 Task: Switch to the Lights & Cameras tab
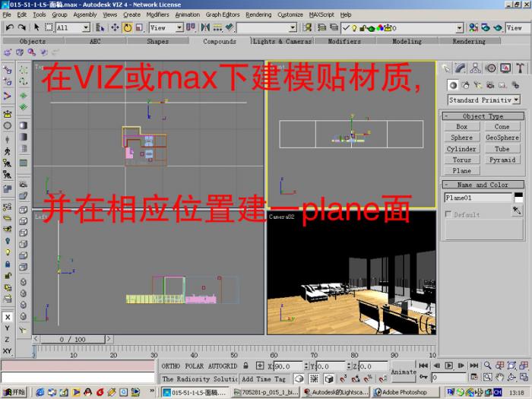(282, 41)
